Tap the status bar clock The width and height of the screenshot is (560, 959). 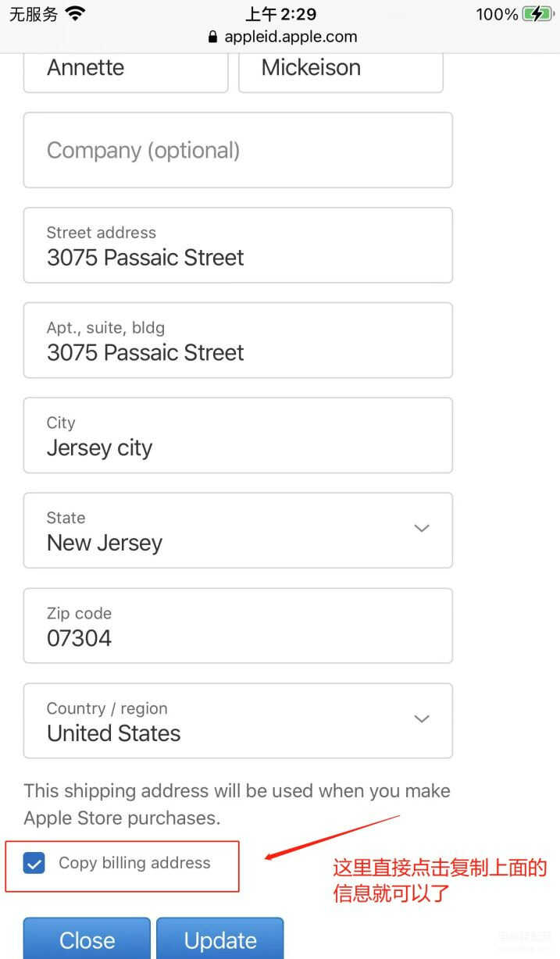[280, 14]
